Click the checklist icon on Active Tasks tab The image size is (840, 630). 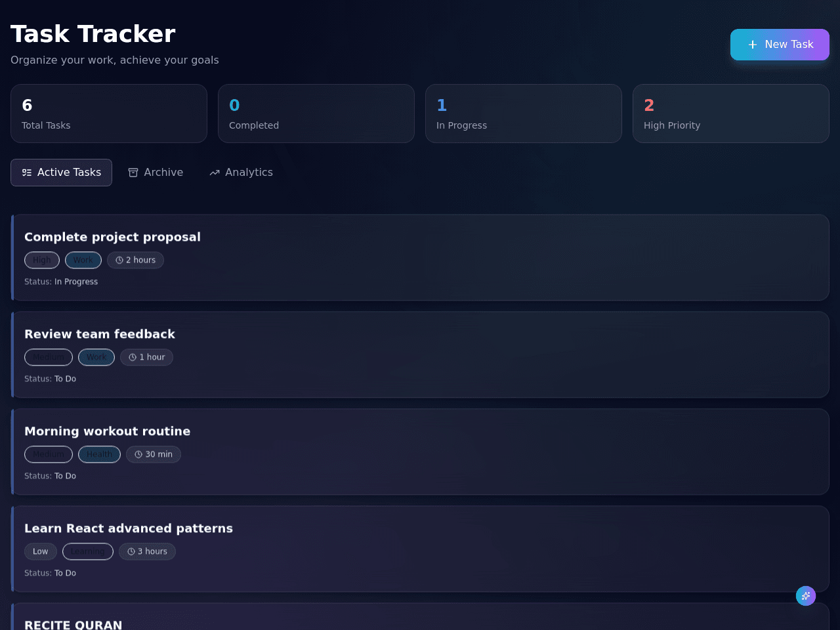coord(27,173)
